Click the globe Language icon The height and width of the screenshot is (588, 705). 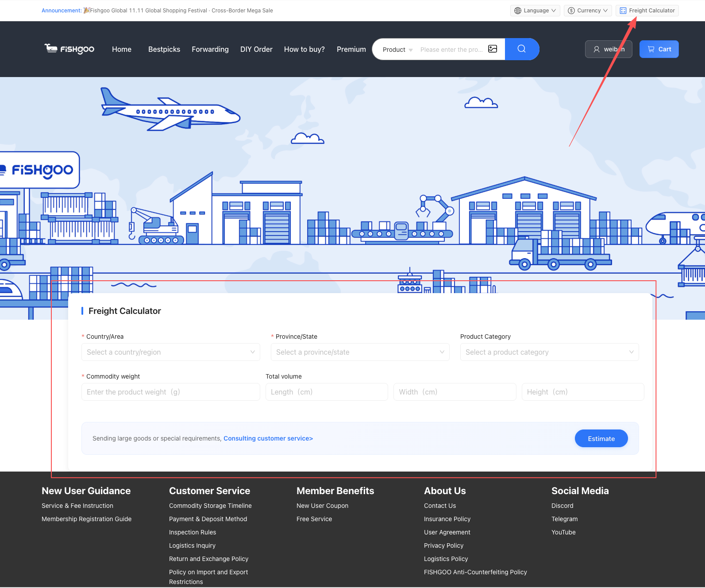(x=518, y=11)
